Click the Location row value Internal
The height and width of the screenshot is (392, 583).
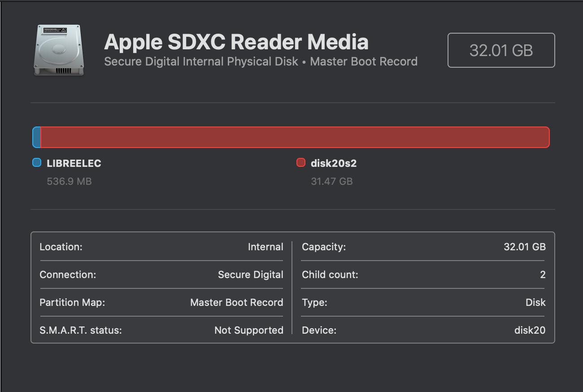(x=265, y=247)
